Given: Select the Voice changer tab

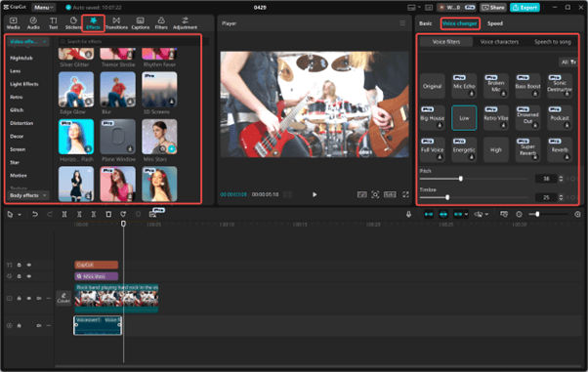Looking at the screenshot, I should 460,23.
